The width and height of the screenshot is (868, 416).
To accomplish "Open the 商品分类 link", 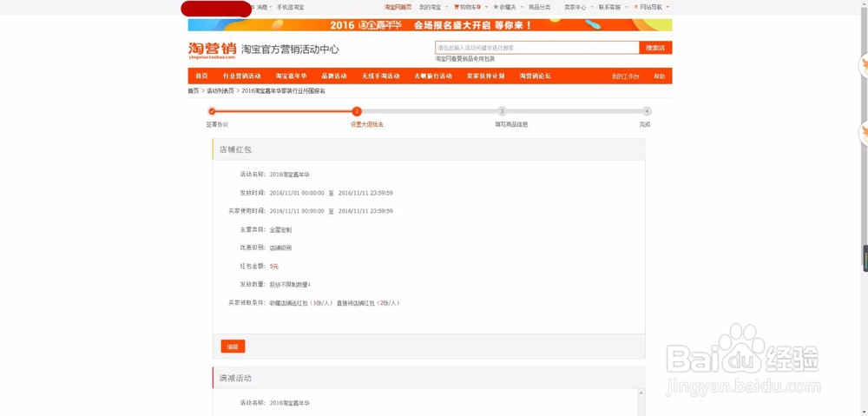I will click(539, 7).
